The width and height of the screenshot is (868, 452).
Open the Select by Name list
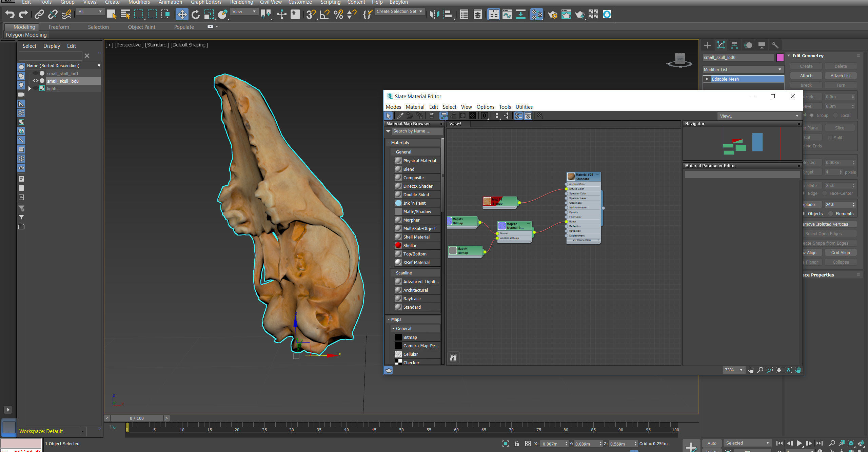click(x=125, y=14)
